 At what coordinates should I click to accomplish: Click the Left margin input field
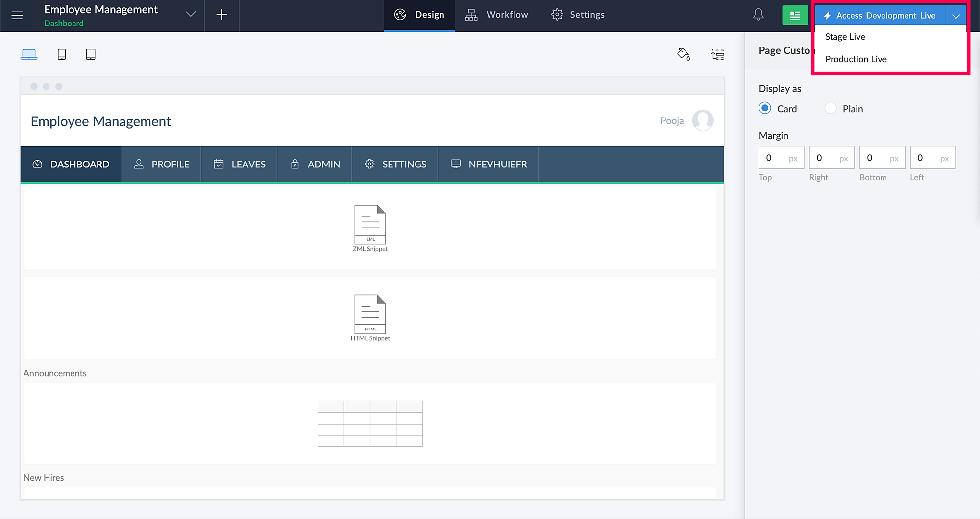pyautogui.click(x=932, y=158)
